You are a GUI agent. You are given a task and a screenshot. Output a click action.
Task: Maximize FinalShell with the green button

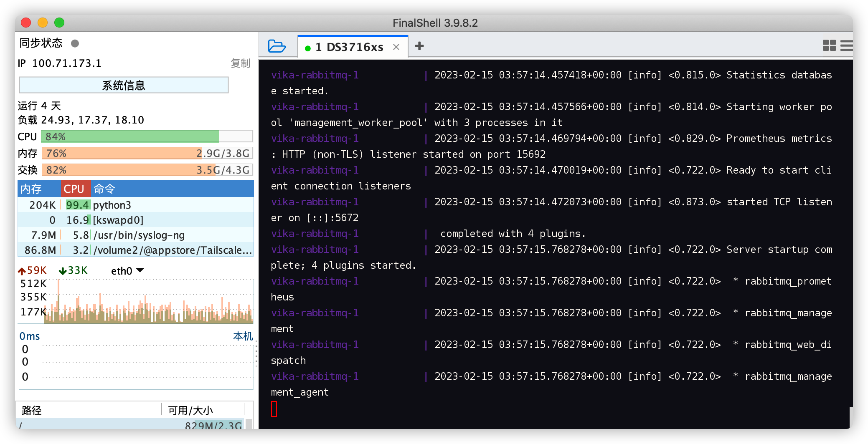point(59,23)
